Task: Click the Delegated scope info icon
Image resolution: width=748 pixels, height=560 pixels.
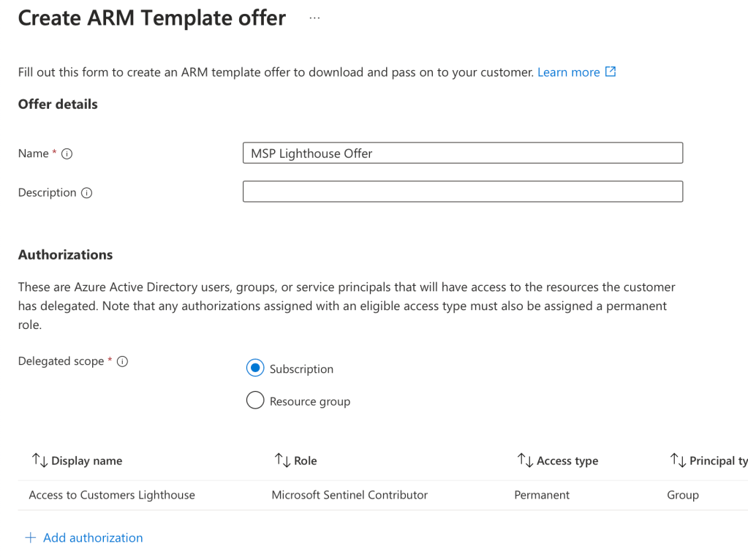Action: [123, 361]
